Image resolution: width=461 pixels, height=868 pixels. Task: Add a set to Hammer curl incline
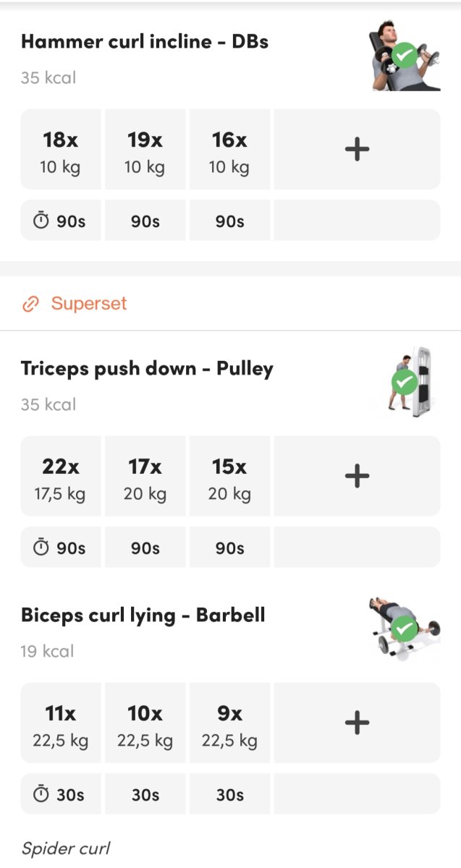click(x=357, y=149)
